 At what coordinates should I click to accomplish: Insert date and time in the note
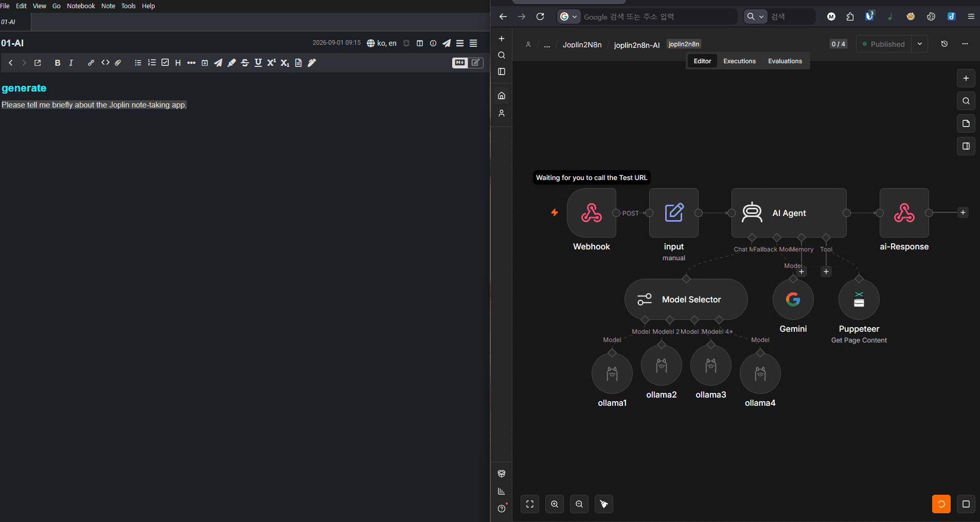205,63
